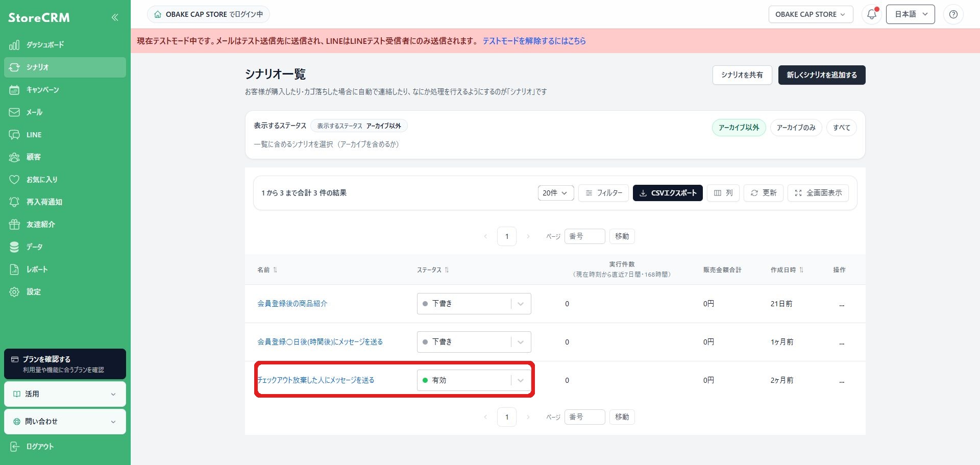The height and width of the screenshot is (465, 980).
Task: Select the アーカイブ以外 status filter
Action: coord(739,128)
